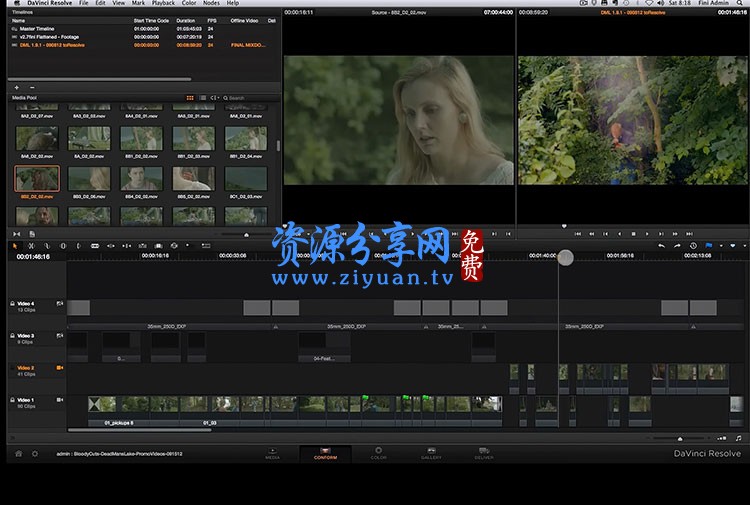Toggle Video 3 track enable icon

tap(60, 335)
